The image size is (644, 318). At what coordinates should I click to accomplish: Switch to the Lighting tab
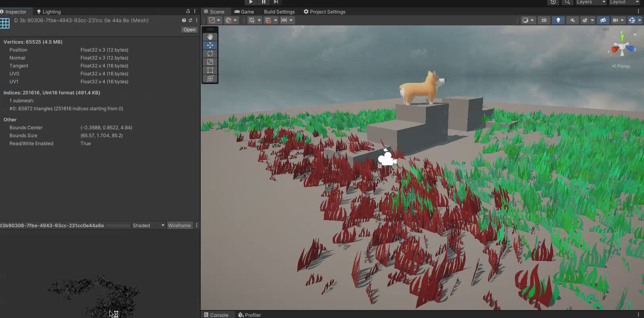(49, 12)
